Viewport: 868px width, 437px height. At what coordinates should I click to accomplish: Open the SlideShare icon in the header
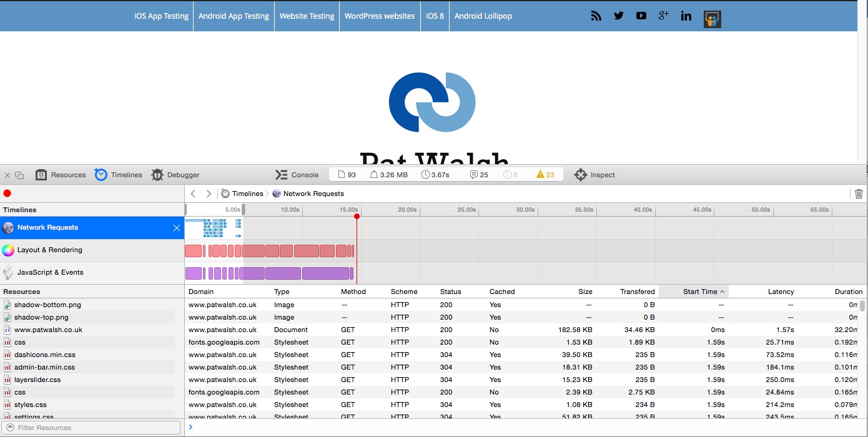point(712,19)
